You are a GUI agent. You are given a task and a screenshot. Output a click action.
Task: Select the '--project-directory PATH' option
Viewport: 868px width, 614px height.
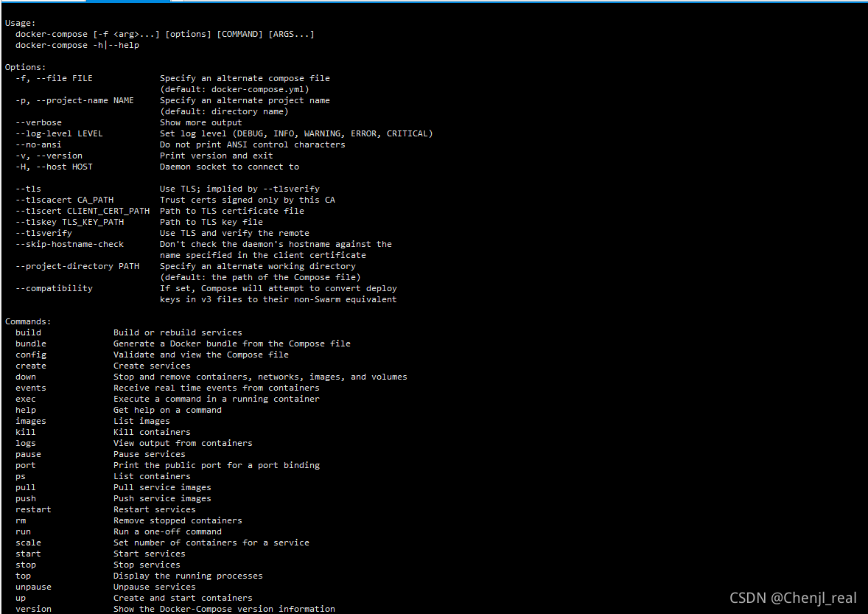[x=77, y=267]
